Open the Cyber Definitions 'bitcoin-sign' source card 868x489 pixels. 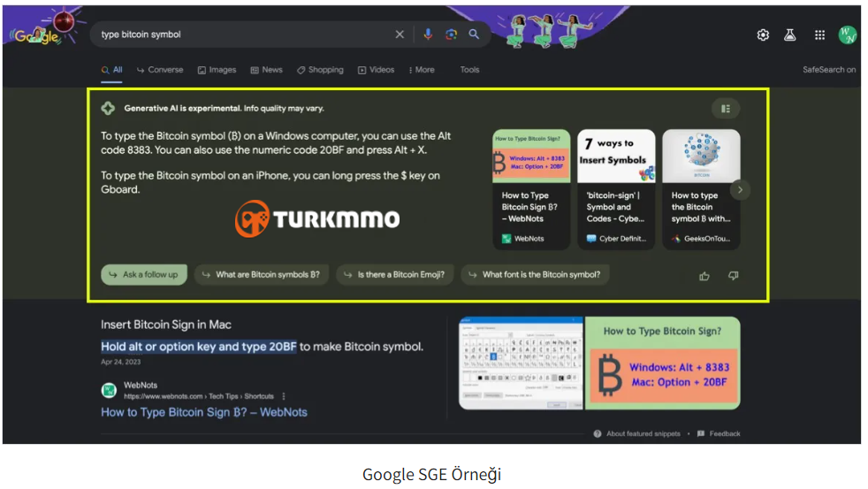pyautogui.click(x=616, y=189)
